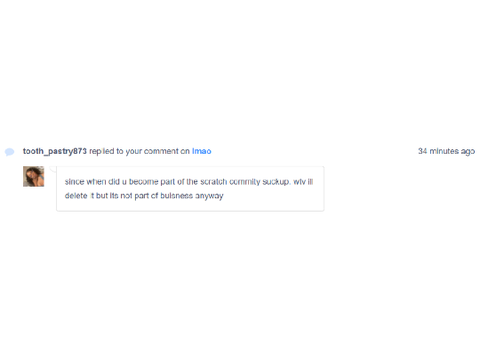Click the word 'become' in the reply
This screenshot has width=480, height=360.
(x=143, y=182)
